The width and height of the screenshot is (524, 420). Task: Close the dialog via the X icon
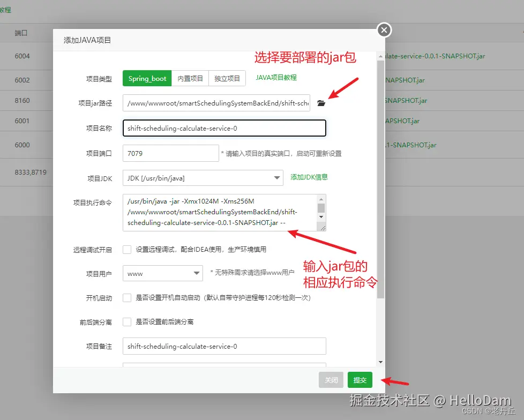click(x=384, y=30)
